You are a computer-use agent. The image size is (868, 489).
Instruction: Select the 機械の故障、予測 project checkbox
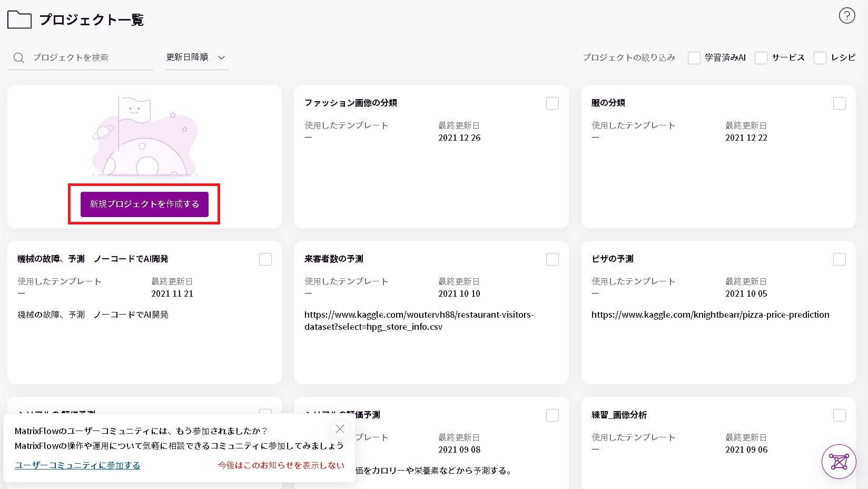pos(265,259)
